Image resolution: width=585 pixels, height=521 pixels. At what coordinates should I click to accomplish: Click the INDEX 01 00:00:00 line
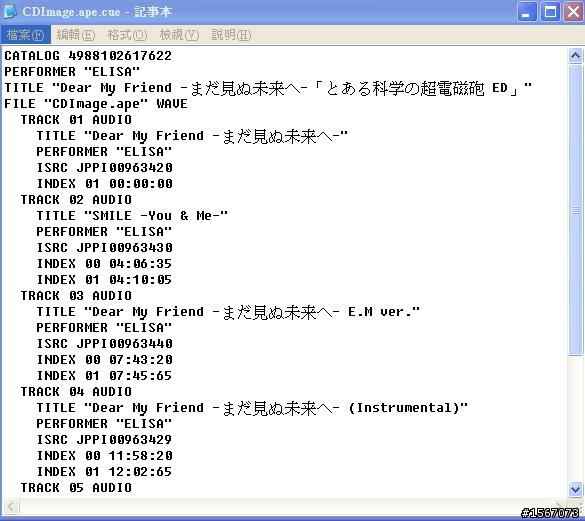pos(104,184)
